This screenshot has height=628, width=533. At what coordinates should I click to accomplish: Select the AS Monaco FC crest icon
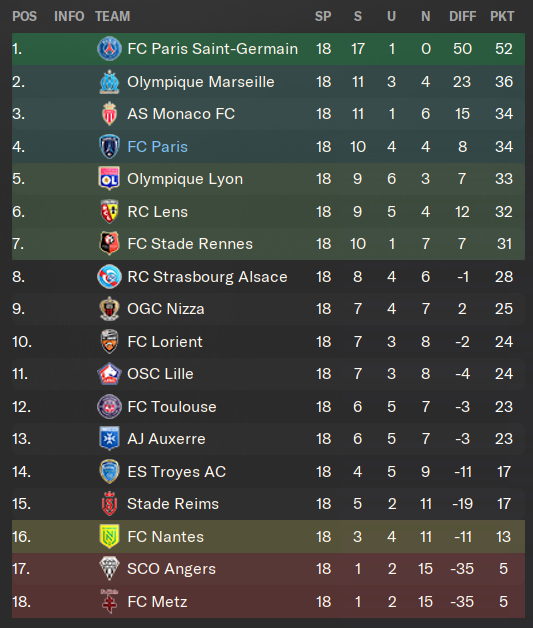pyautogui.click(x=109, y=114)
